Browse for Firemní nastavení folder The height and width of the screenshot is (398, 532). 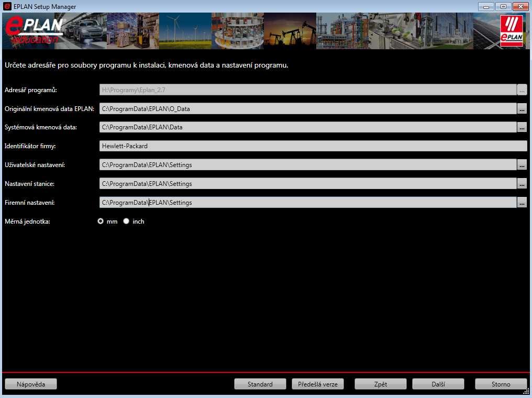(522, 203)
